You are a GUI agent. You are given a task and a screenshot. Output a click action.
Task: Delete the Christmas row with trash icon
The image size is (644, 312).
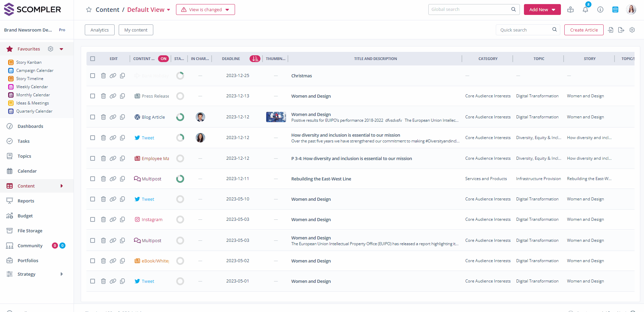click(x=103, y=76)
